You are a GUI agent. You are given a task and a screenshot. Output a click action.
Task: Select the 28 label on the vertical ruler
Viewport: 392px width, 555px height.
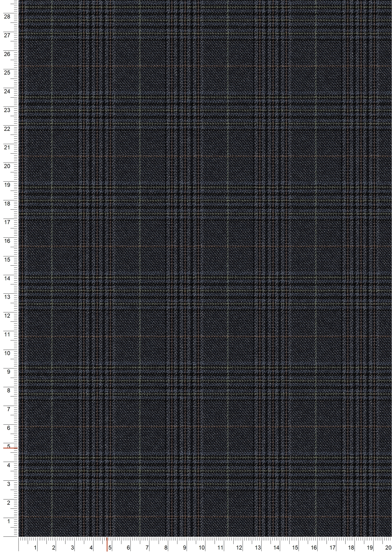click(7, 17)
